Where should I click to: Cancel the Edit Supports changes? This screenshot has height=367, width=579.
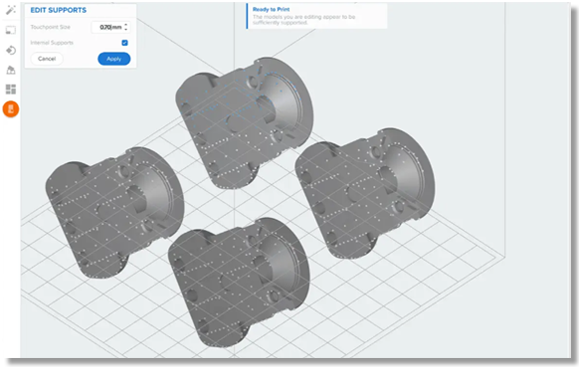click(47, 59)
